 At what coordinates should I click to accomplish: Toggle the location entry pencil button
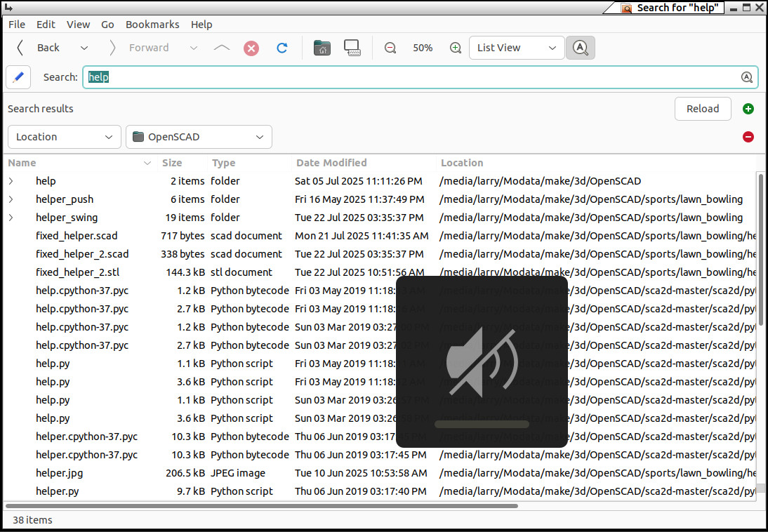(x=18, y=77)
